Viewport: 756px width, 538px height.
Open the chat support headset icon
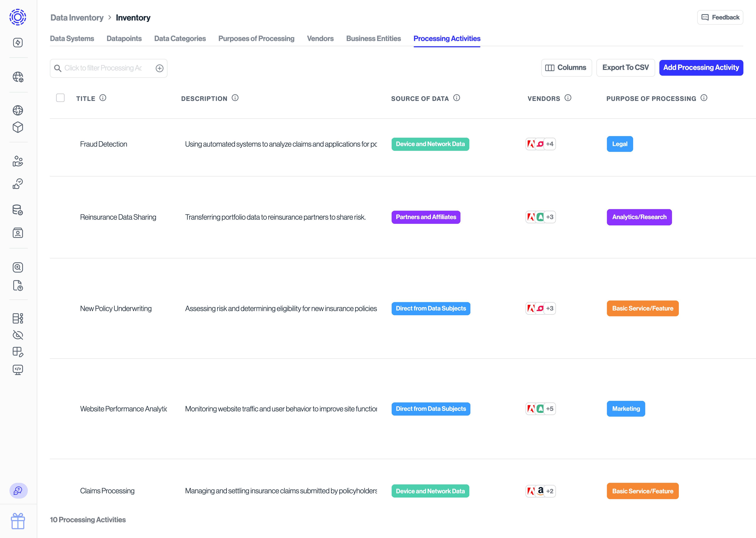pyautogui.click(x=18, y=491)
